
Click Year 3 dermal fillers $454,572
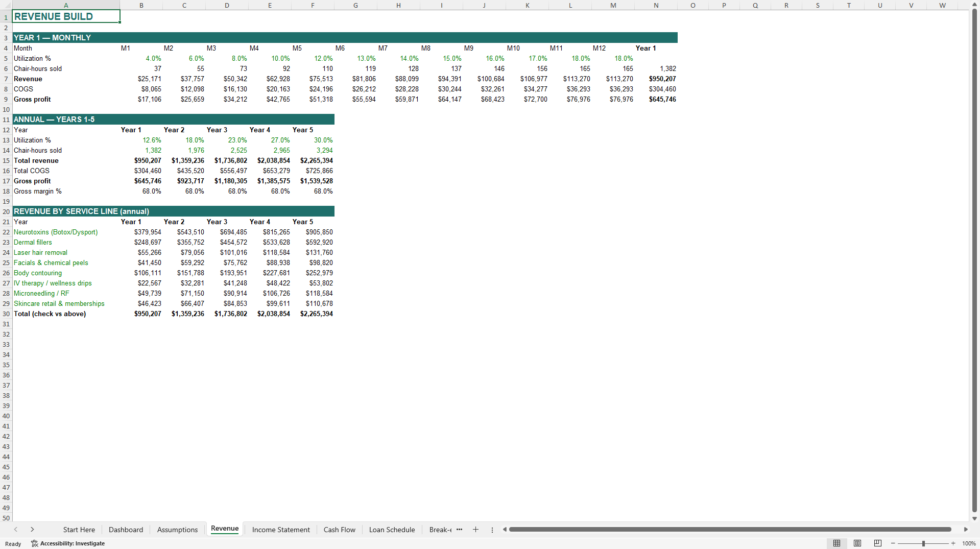[x=227, y=242]
